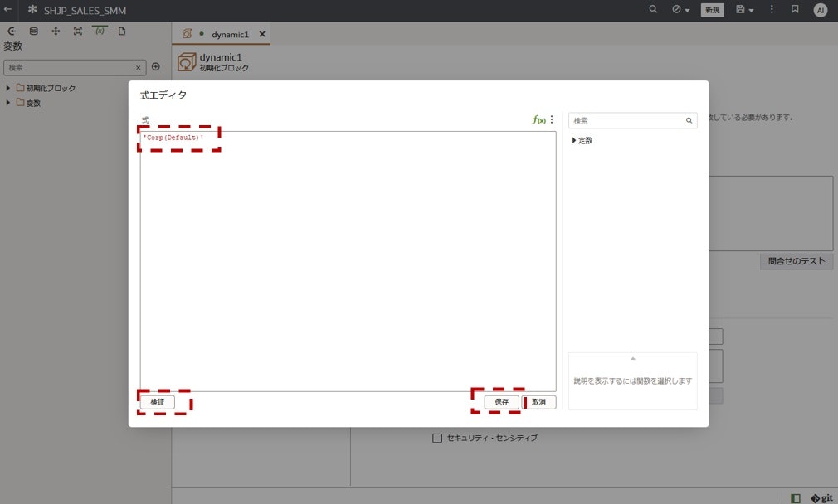Click the connections icon in the left toolbar
This screenshot has height=504, width=838.
[x=12, y=31]
